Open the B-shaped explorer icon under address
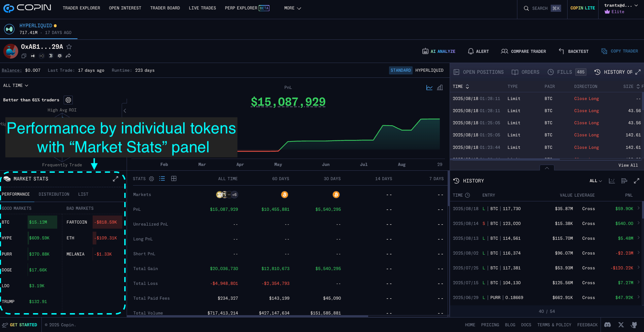Image resolution: width=644 pixels, height=332 pixels. click(51, 56)
